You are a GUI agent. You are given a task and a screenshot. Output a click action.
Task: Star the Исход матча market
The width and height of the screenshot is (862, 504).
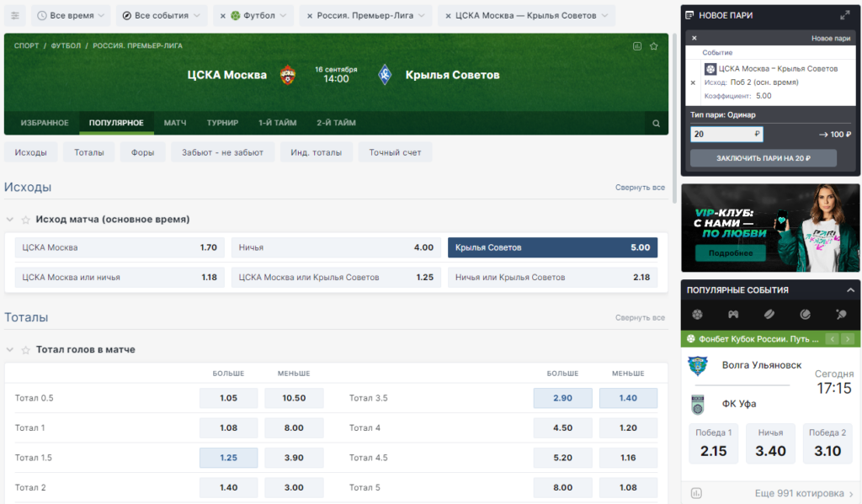[25, 220]
